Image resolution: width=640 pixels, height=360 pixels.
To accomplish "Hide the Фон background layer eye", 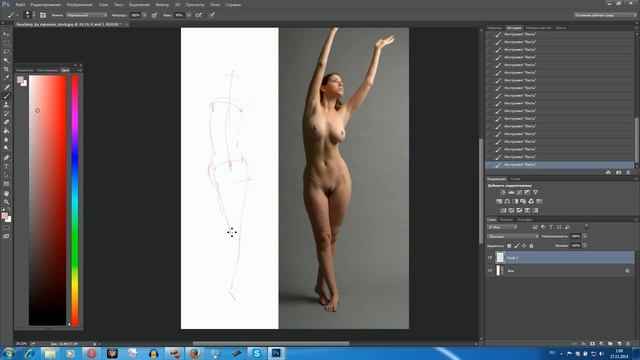I will click(x=490, y=270).
